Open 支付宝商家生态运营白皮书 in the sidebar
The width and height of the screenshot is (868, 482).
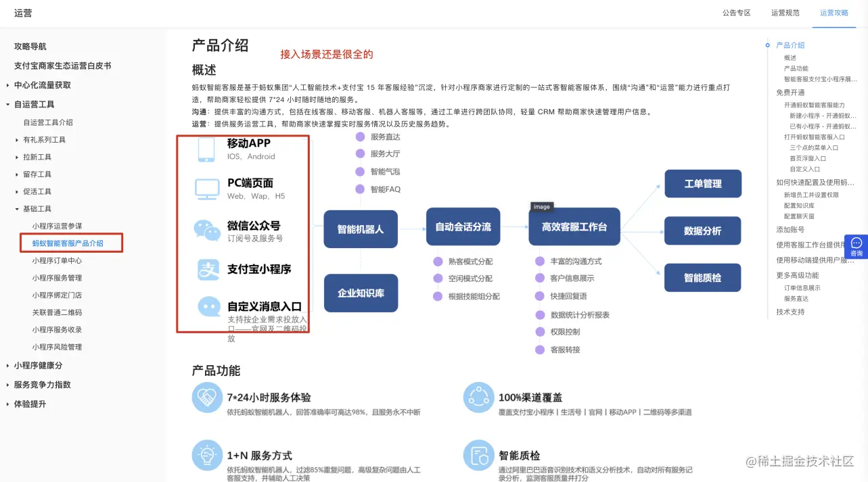[63, 66]
